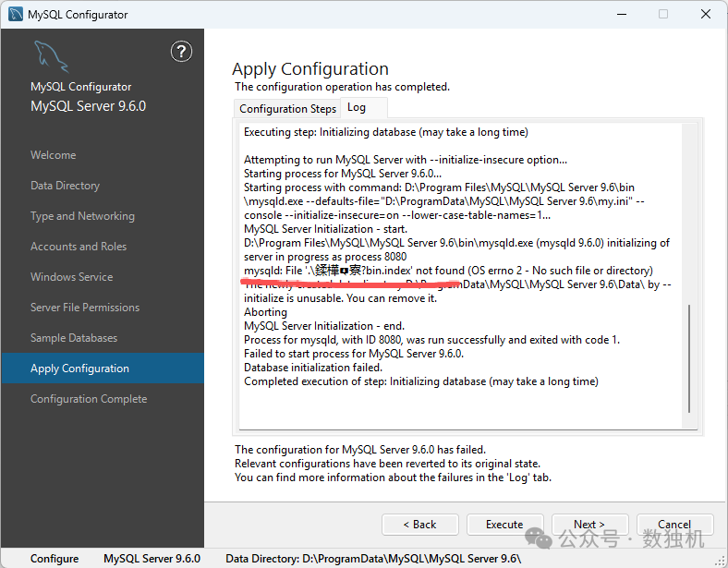Minimize the MySQL Configurator window
The image size is (728, 568).
coord(622,15)
